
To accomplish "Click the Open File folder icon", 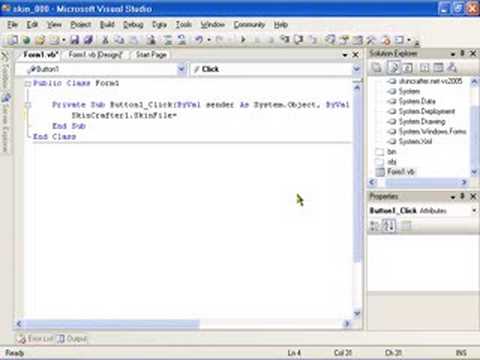I will point(40,40).
